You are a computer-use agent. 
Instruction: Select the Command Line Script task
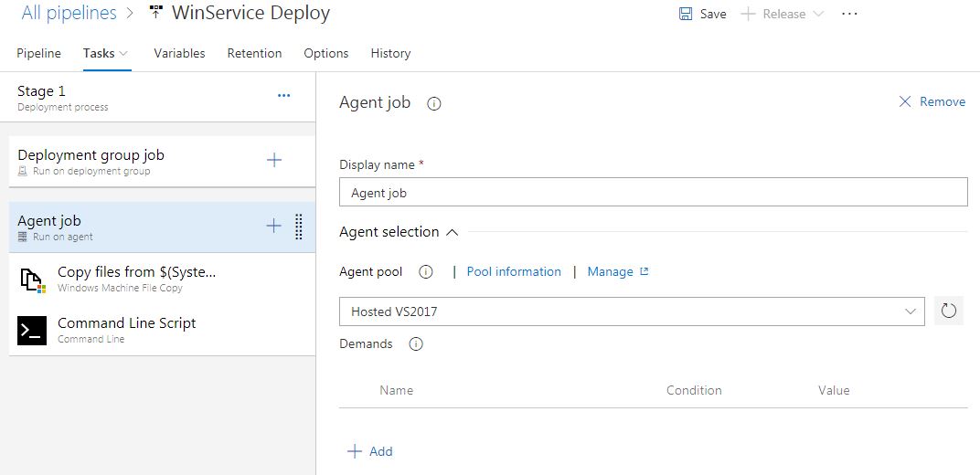pyautogui.click(x=162, y=330)
